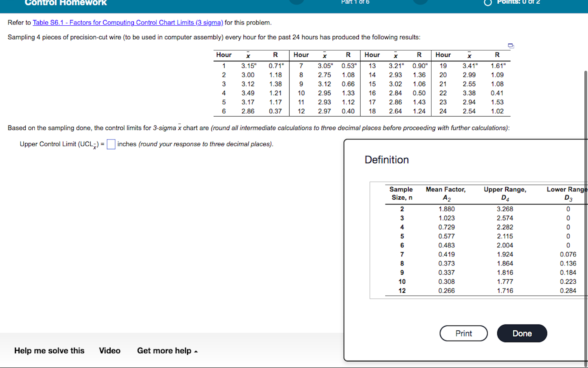Select the UCL answer input box
Viewport: 588px width, 368px height.
[x=111, y=144]
